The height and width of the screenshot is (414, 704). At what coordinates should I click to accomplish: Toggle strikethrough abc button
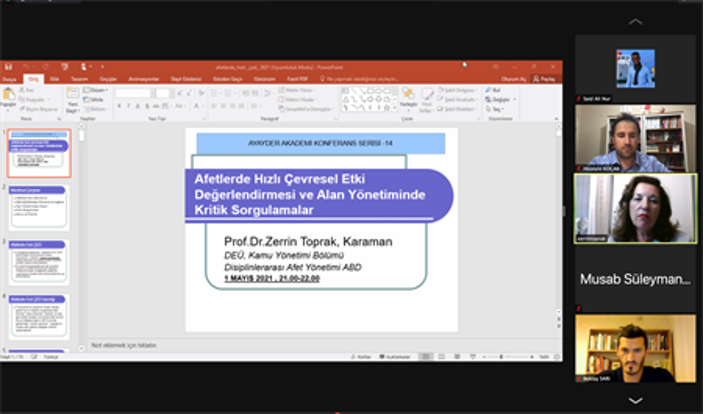pos(156,106)
